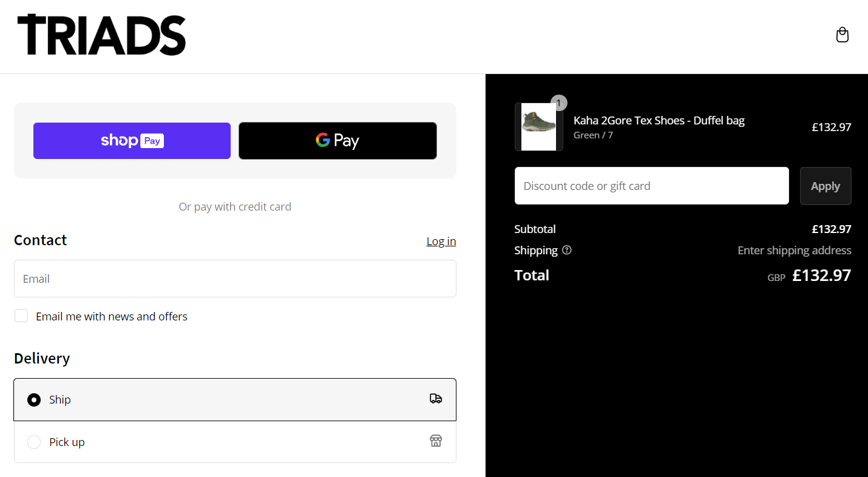Click the GBP currency label beside Total
The width and height of the screenshot is (868, 477).
tap(776, 277)
